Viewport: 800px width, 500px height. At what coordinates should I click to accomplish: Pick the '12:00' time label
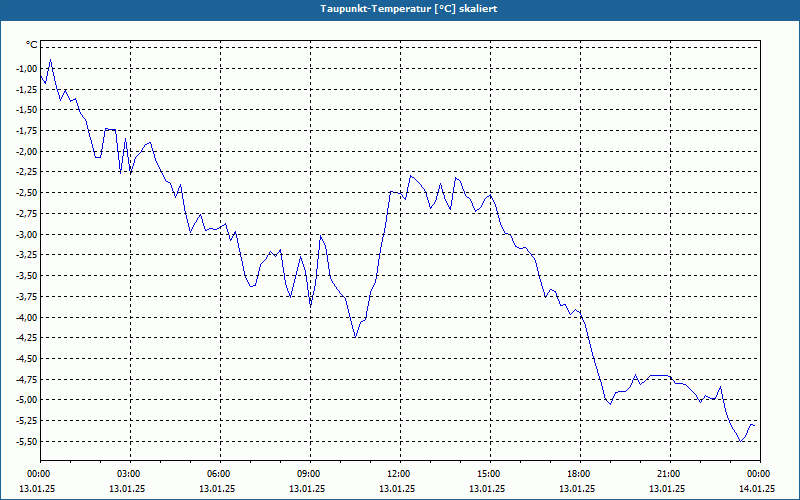coord(400,474)
